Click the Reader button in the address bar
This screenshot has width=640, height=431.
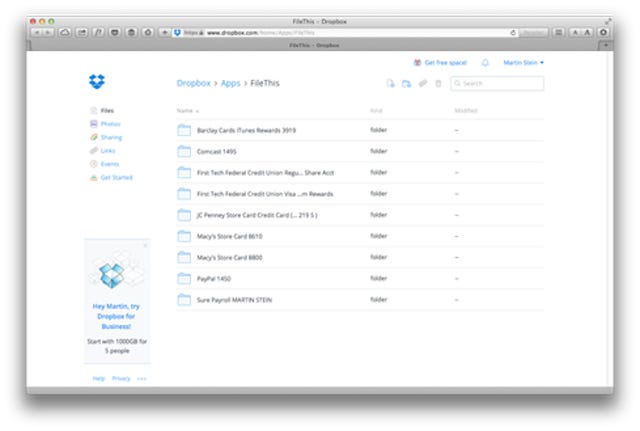coord(533,32)
